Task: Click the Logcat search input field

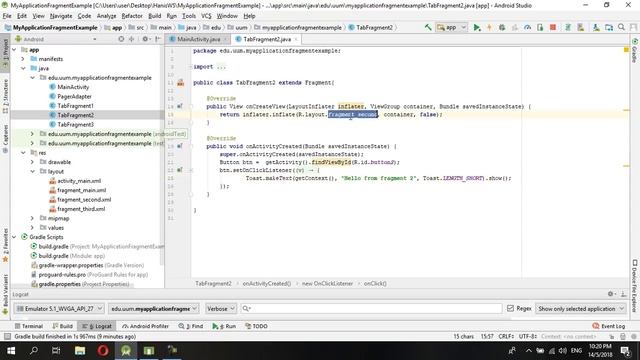Action: tap(371, 309)
